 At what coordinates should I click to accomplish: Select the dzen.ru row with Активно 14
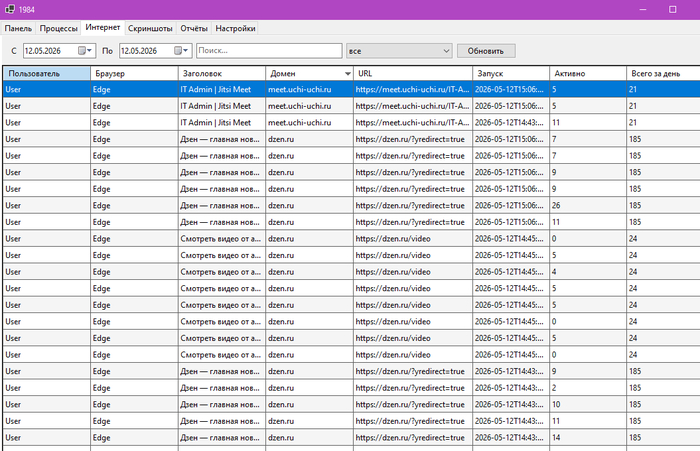(x=351, y=438)
